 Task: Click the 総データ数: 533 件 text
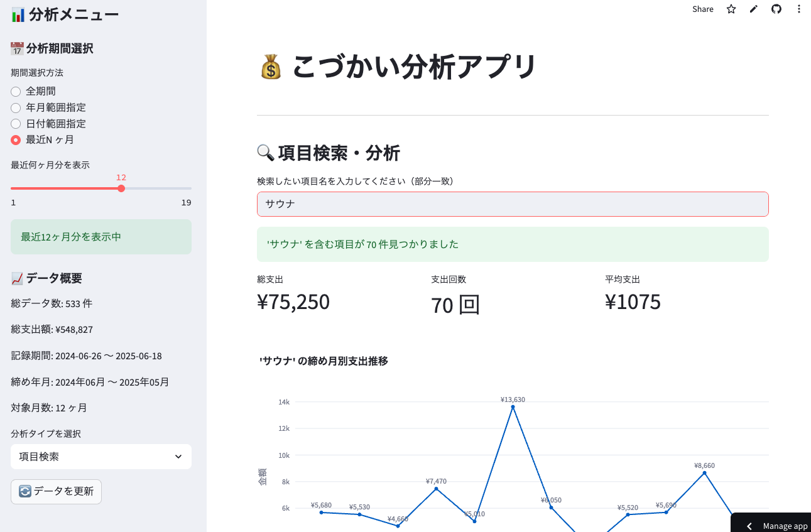[52, 303]
